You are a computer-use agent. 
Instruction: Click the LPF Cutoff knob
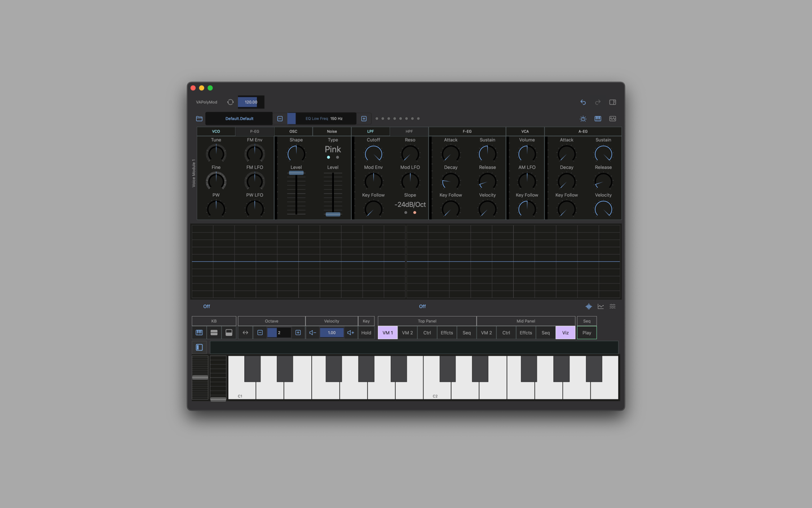(373, 154)
